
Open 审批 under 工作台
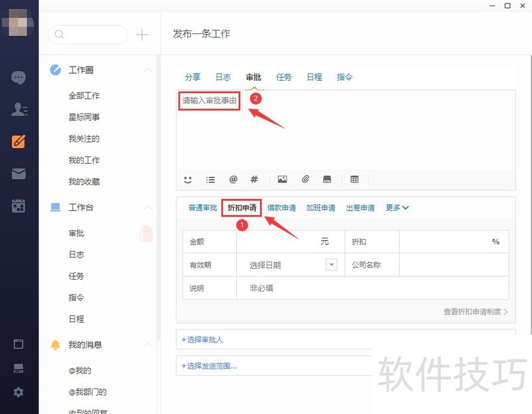[x=76, y=234]
